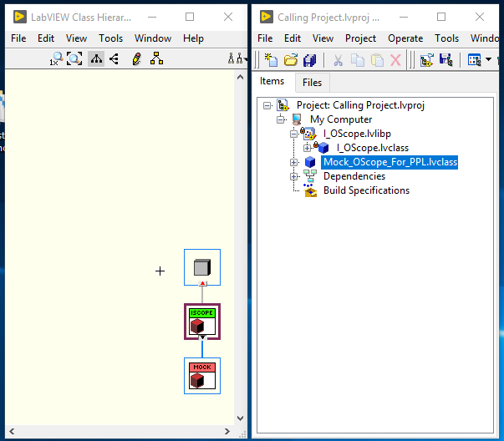This screenshot has height=441, width=504.
Task: Open File menu in Class Hierarchy window
Action: [x=18, y=38]
